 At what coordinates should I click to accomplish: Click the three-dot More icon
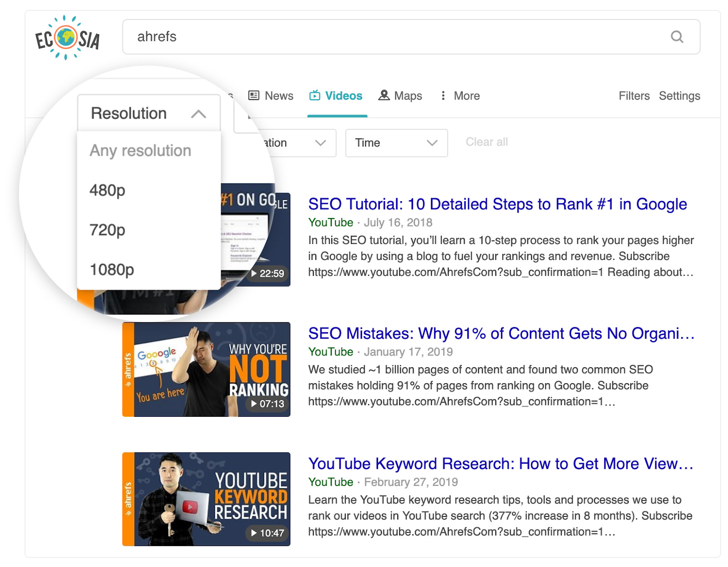443,96
